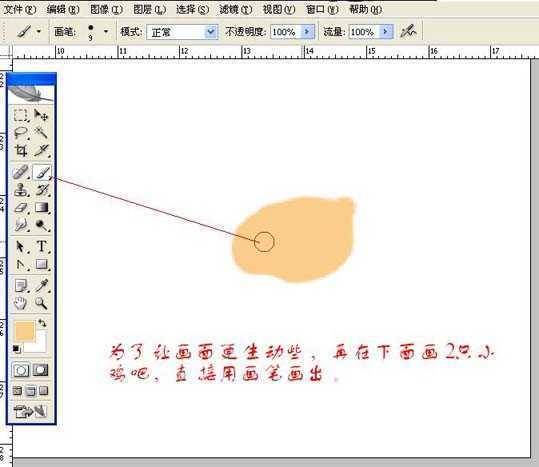539x467 pixels.
Task: Select the Crop tool
Action: 21,151
